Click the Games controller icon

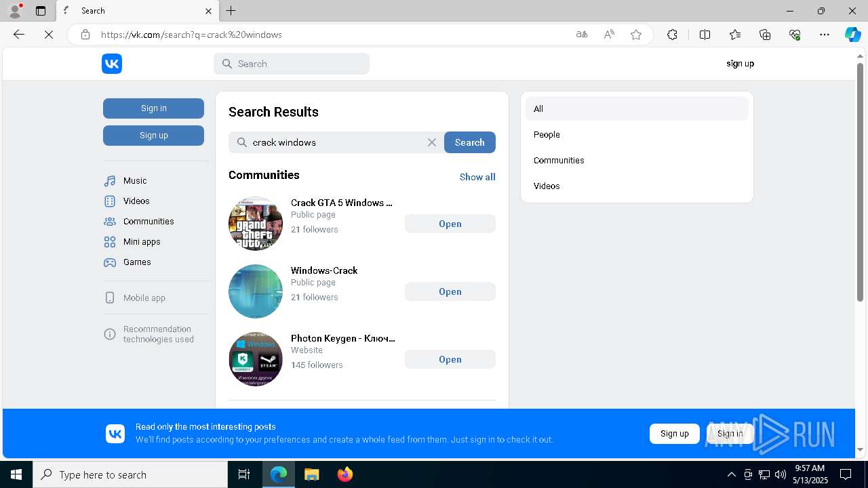110,262
